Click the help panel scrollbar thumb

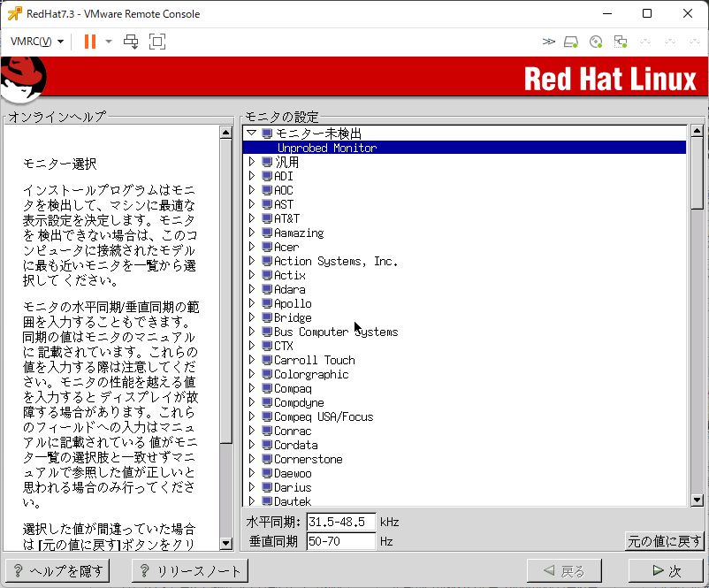click(225, 291)
